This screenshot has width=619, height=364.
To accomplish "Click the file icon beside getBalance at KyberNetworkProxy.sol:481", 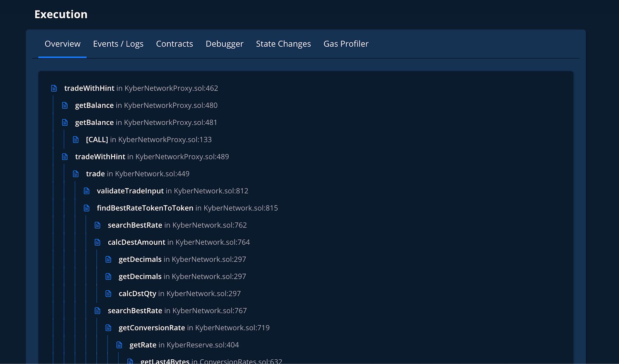I will pos(65,122).
